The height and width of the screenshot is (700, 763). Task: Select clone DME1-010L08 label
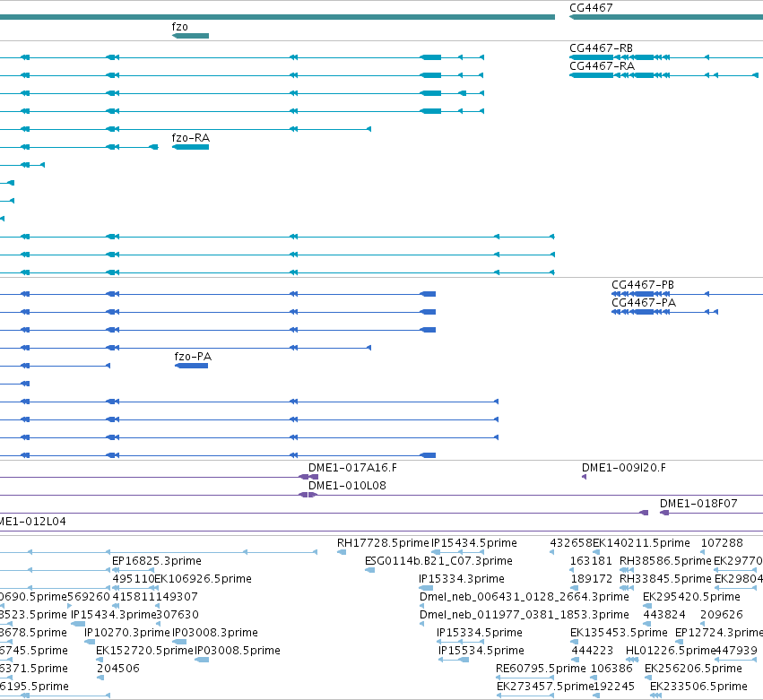tap(347, 486)
